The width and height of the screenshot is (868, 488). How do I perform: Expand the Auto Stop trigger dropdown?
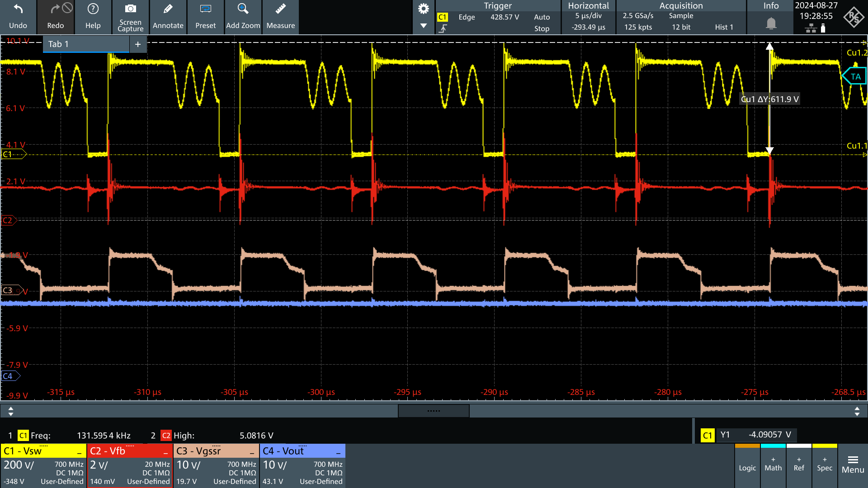539,21
